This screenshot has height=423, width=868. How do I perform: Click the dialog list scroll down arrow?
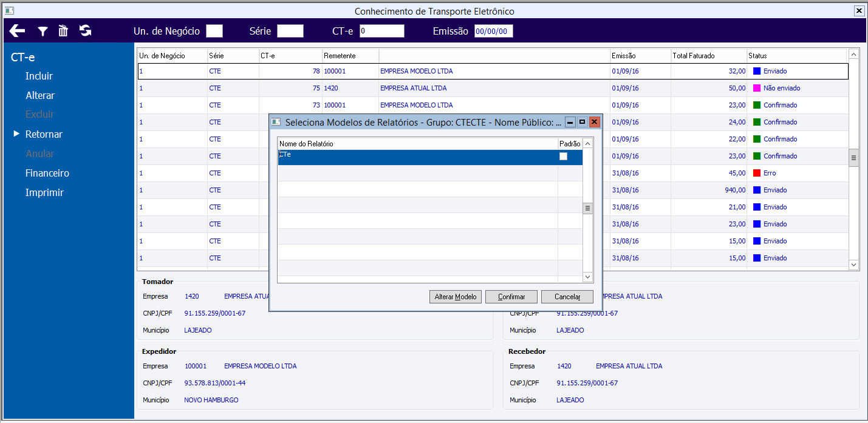587,277
